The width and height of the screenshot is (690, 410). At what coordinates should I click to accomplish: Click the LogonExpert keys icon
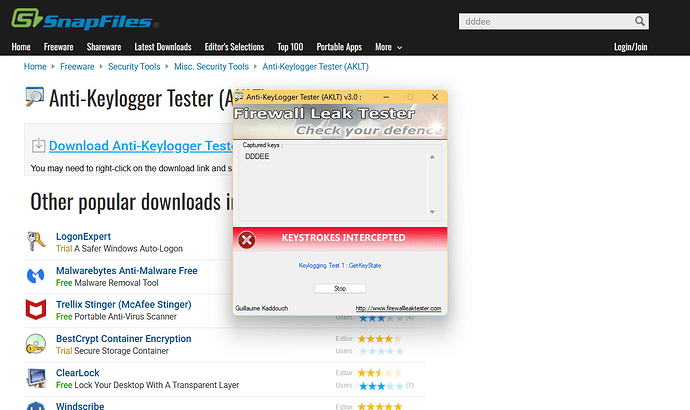coord(35,241)
